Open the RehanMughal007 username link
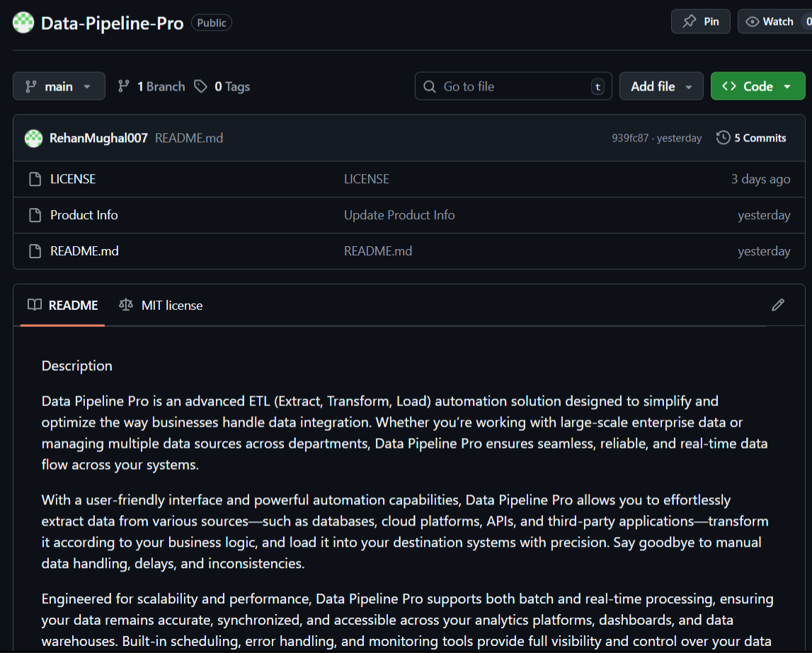 (x=98, y=138)
